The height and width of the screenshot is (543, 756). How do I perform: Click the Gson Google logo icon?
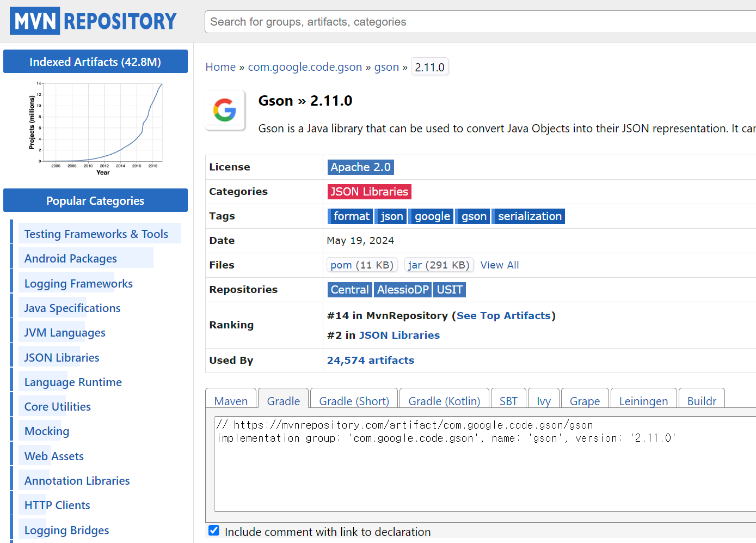pos(225,110)
